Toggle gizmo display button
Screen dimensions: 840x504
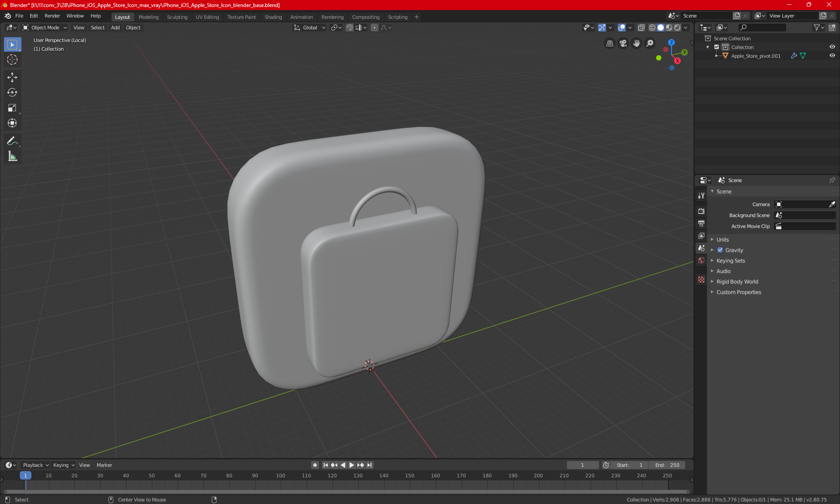point(602,28)
